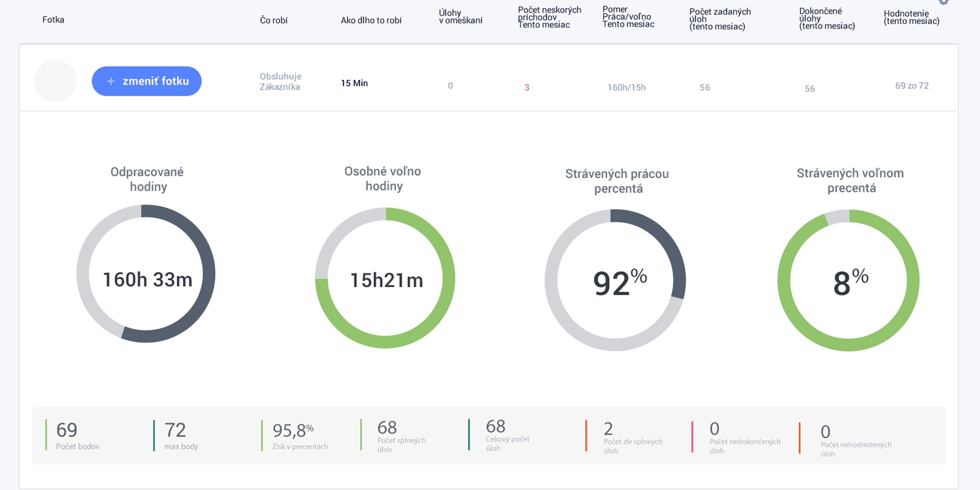Click the Osobné voľno 15h21m donut chart
The width and height of the screenshot is (980, 490).
pos(385,278)
